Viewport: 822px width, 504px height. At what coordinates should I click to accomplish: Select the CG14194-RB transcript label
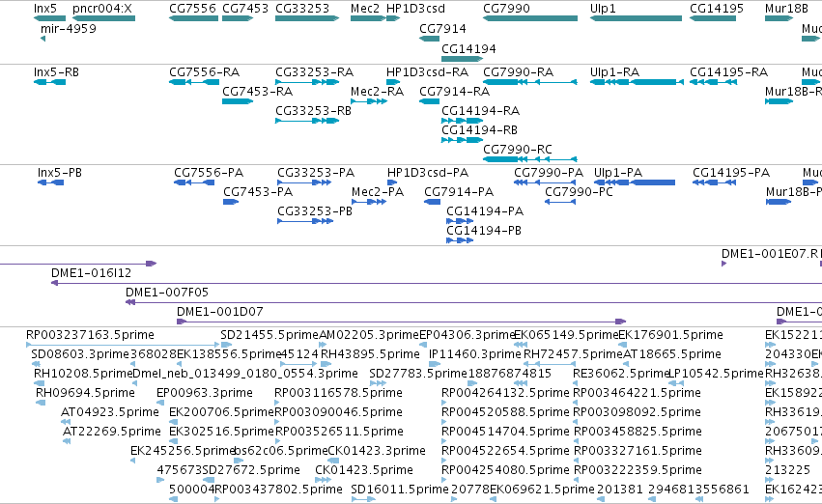click(x=480, y=130)
